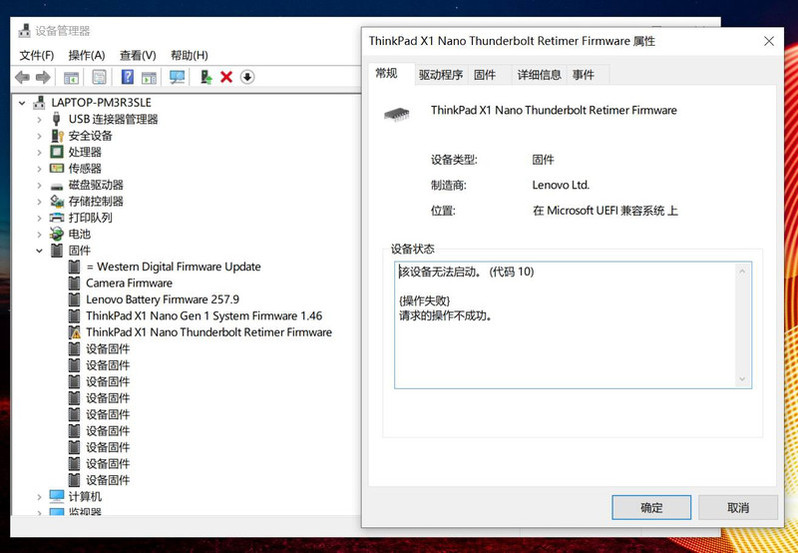Click the 处理器 chip icon

pyautogui.click(x=57, y=152)
